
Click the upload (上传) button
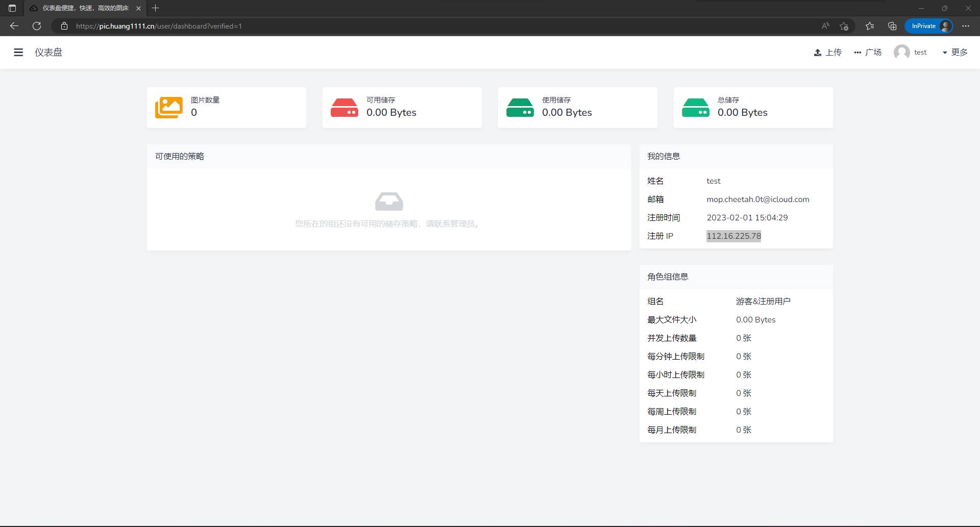point(827,52)
